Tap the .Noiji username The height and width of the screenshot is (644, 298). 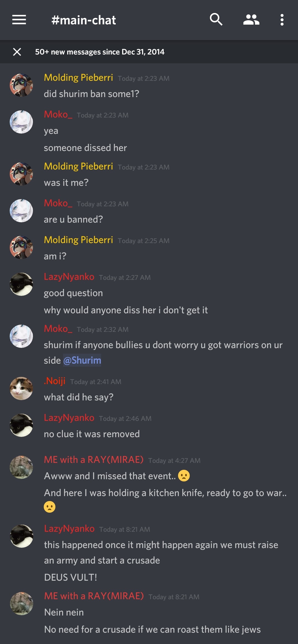coord(55,381)
